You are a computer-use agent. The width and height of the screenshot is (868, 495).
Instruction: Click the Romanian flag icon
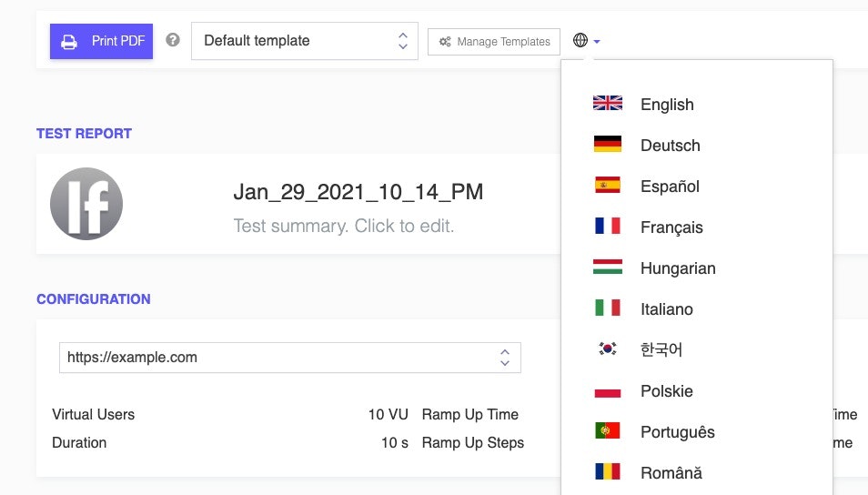point(607,471)
